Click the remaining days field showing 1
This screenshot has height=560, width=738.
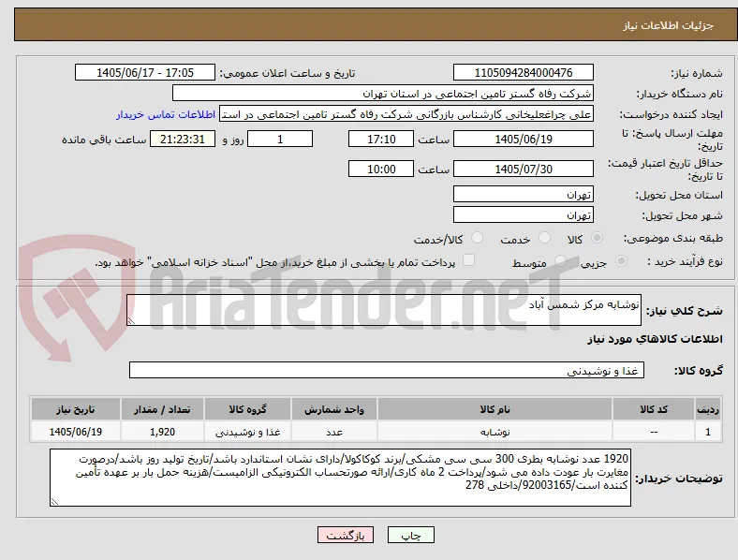pos(280,140)
